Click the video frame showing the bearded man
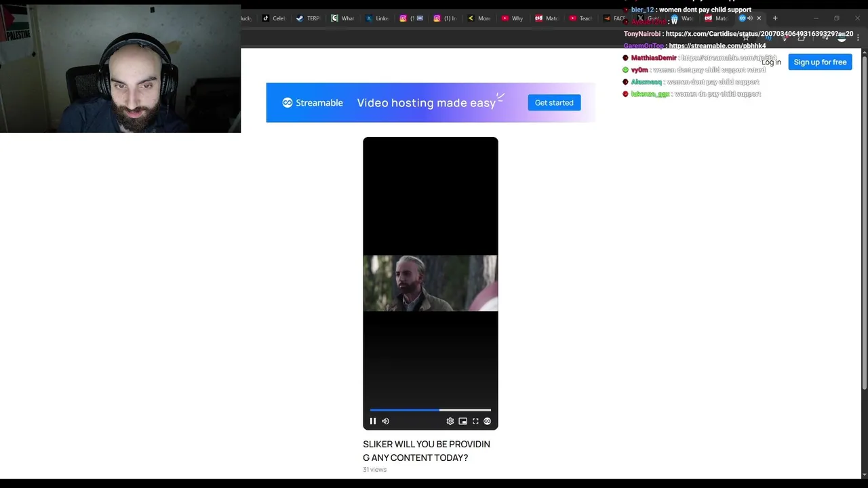 pos(430,283)
